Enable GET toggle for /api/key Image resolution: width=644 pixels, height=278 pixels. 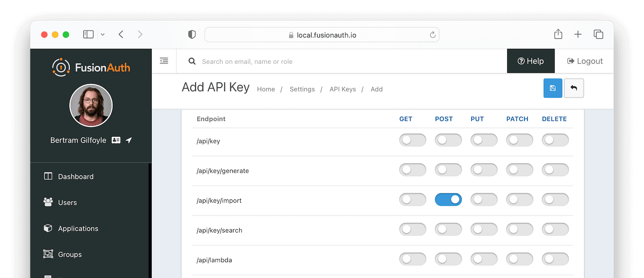point(412,140)
